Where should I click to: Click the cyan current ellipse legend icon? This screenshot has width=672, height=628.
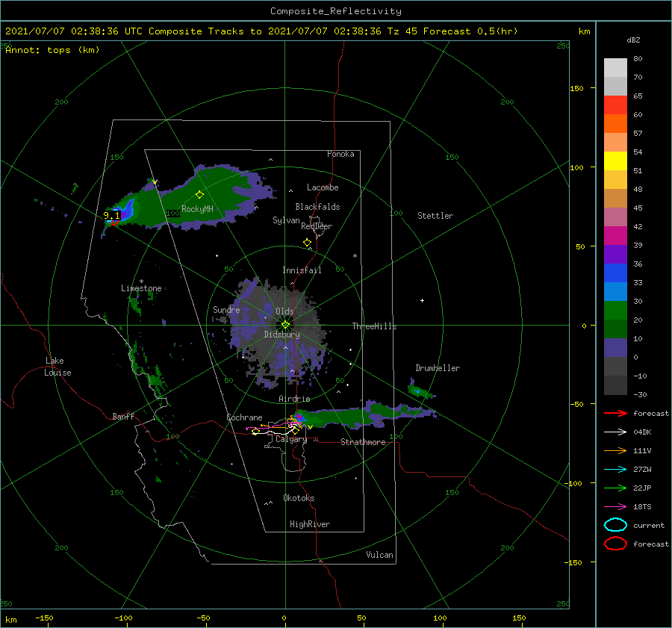615,525
